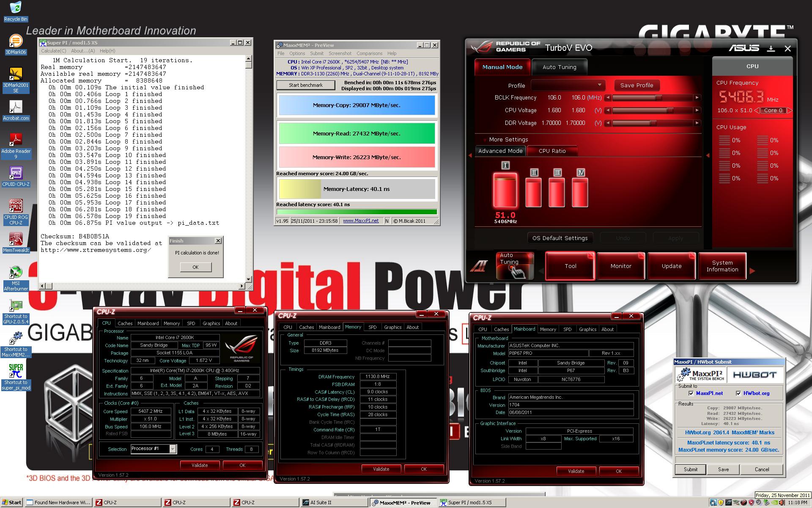Screen dimensions: 812x508
Task: Open Processor #1 selection dropdown
Action: click(x=173, y=449)
